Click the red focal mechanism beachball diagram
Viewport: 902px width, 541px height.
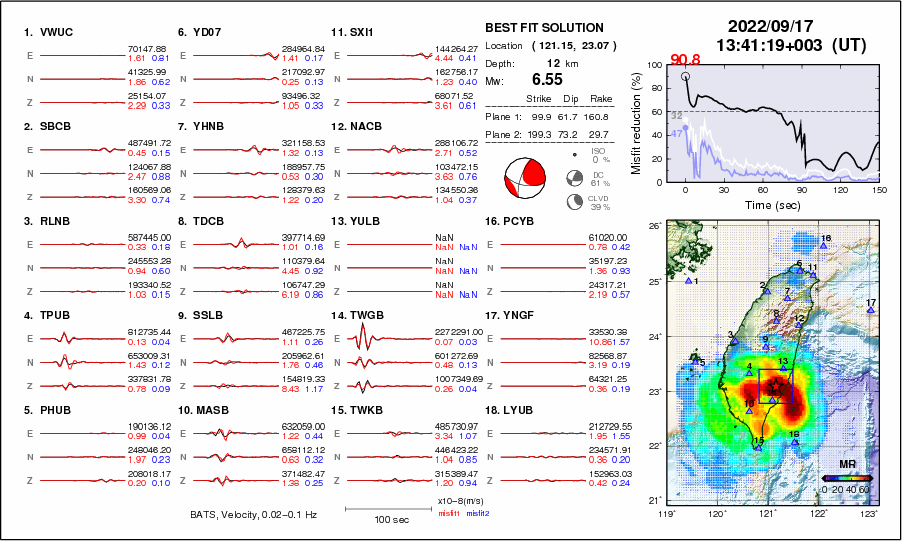coord(525,176)
